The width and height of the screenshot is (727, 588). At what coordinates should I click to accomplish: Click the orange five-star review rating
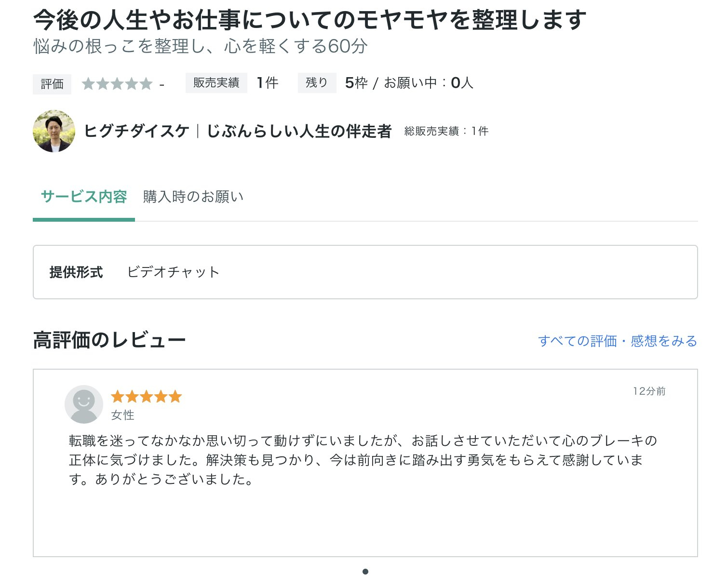pyautogui.click(x=146, y=397)
